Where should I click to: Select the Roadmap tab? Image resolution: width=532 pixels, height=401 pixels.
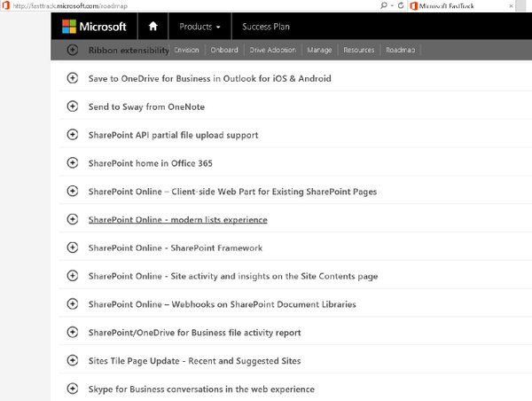pyautogui.click(x=401, y=50)
